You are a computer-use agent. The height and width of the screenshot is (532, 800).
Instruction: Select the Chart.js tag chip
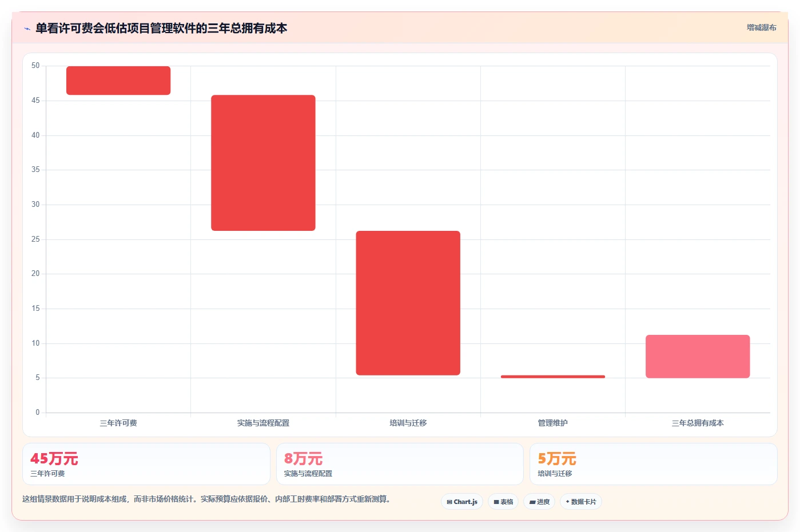462,502
